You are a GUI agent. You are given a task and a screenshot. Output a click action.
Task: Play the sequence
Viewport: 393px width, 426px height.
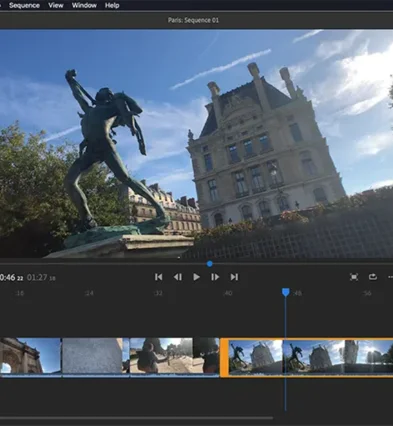pos(196,277)
